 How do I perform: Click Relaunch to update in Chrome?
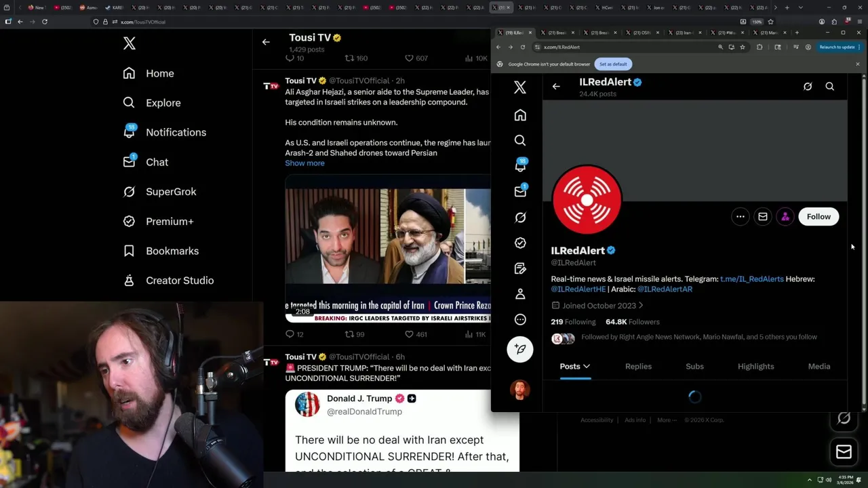(x=840, y=47)
